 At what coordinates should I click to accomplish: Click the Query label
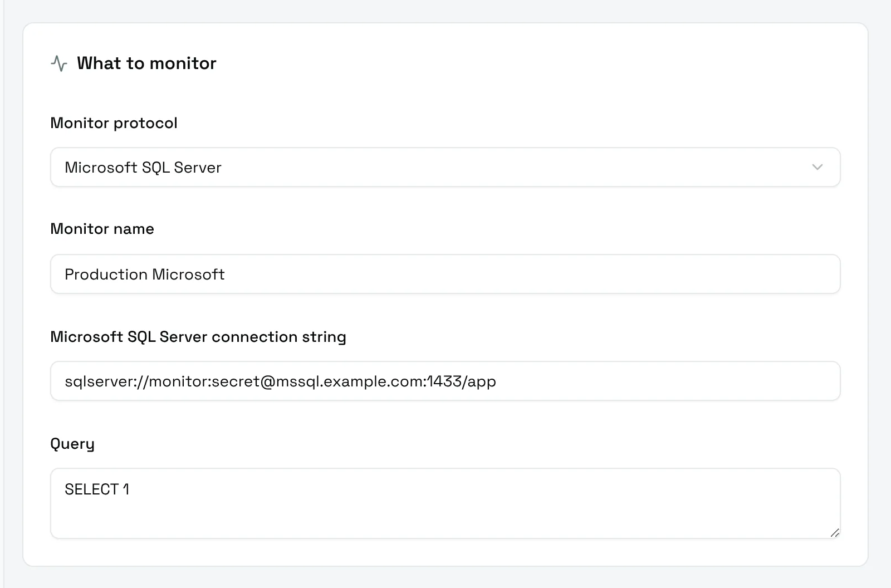point(72,444)
